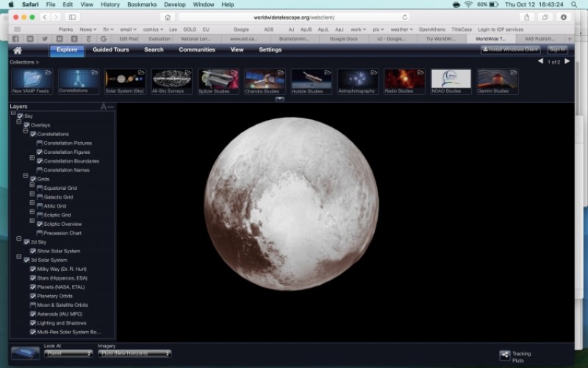Open Safari's share icon
Screen dimensions: 588x368
pyautogui.click(x=527, y=17)
